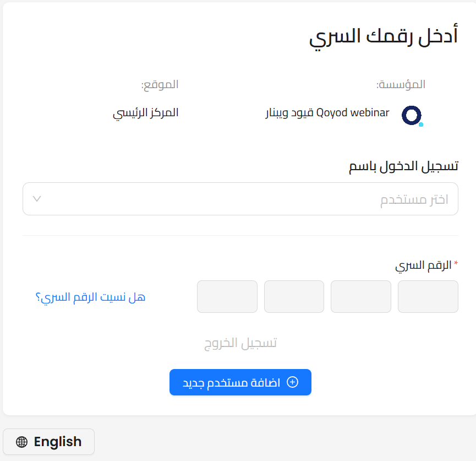Image resolution: width=476 pixels, height=461 pixels.
Task: Focus the leftmost PIN input field
Action: (x=227, y=296)
